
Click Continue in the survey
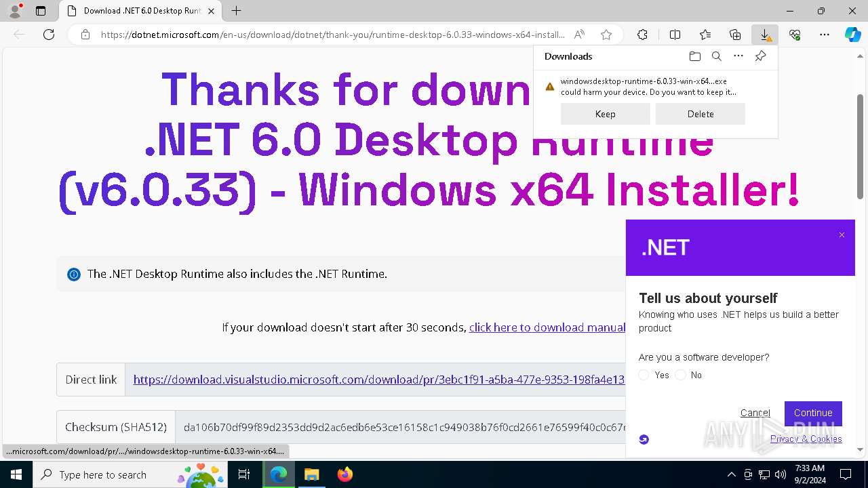point(813,413)
